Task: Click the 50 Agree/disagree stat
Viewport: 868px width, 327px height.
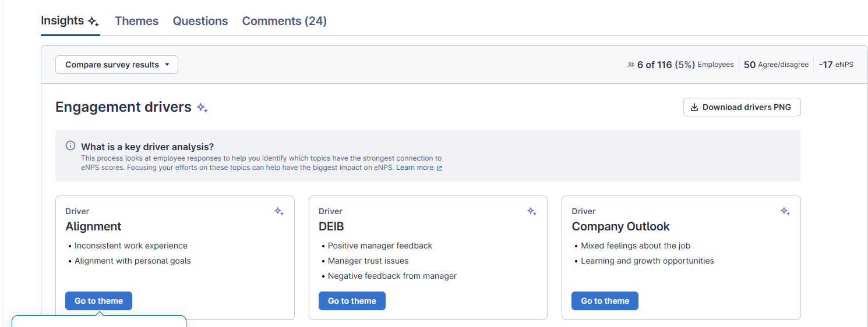Action: pyautogui.click(x=776, y=65)
